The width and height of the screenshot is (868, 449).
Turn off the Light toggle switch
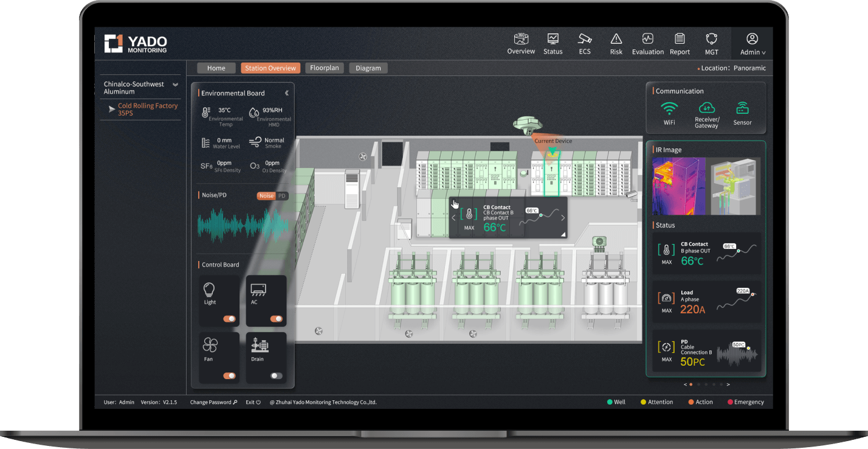pos(229,319)
